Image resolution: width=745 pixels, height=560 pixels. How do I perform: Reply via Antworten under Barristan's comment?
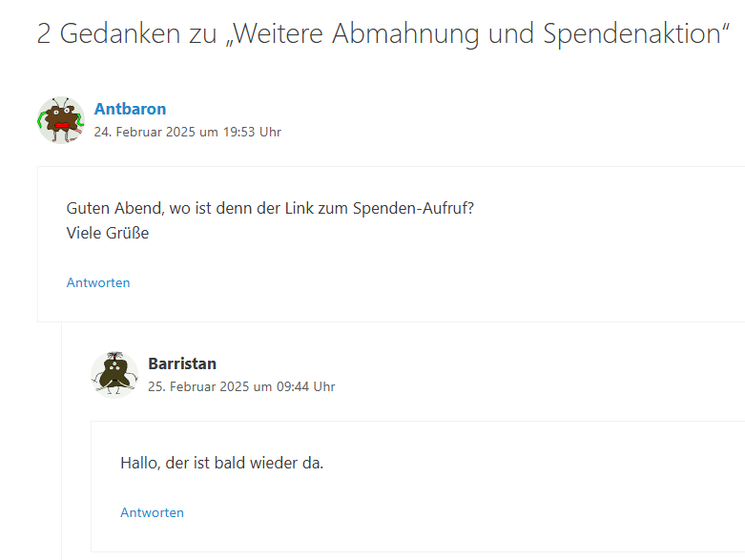pos(152,512)
